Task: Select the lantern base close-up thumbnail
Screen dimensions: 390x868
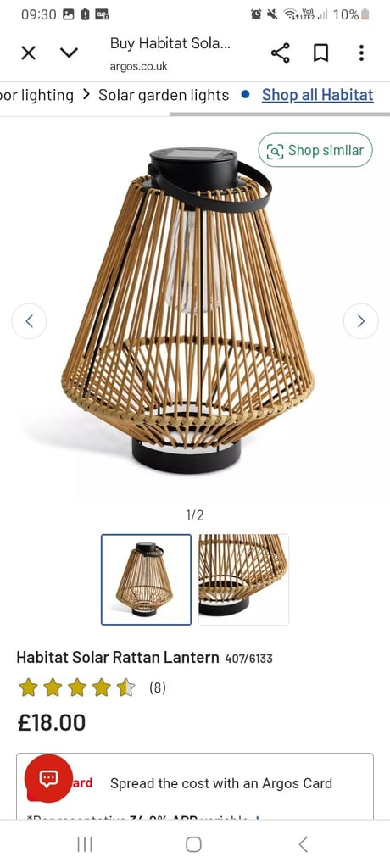Action: (244, 580)
